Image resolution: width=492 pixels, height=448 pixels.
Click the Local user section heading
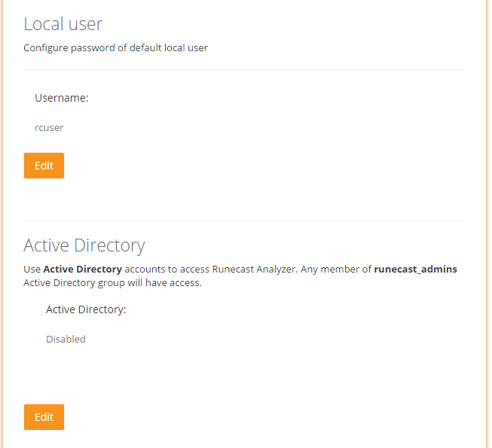coord(63,24)
